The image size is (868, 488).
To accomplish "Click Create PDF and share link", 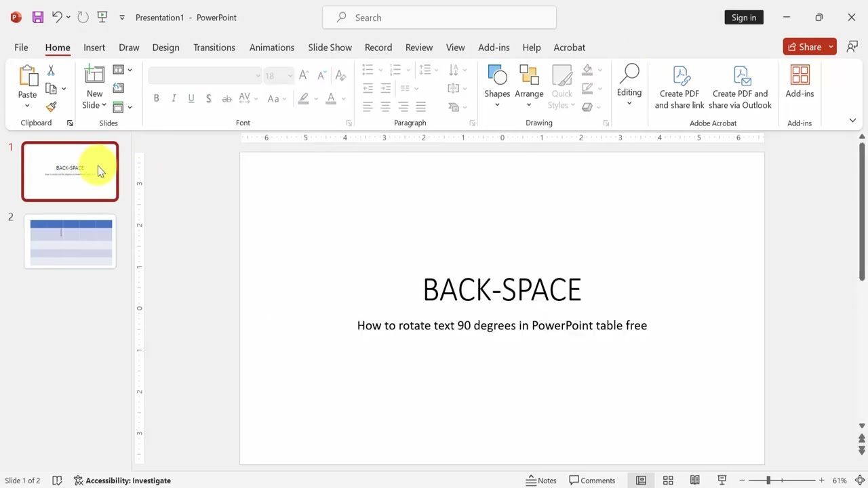I will [x=679, y=87].
